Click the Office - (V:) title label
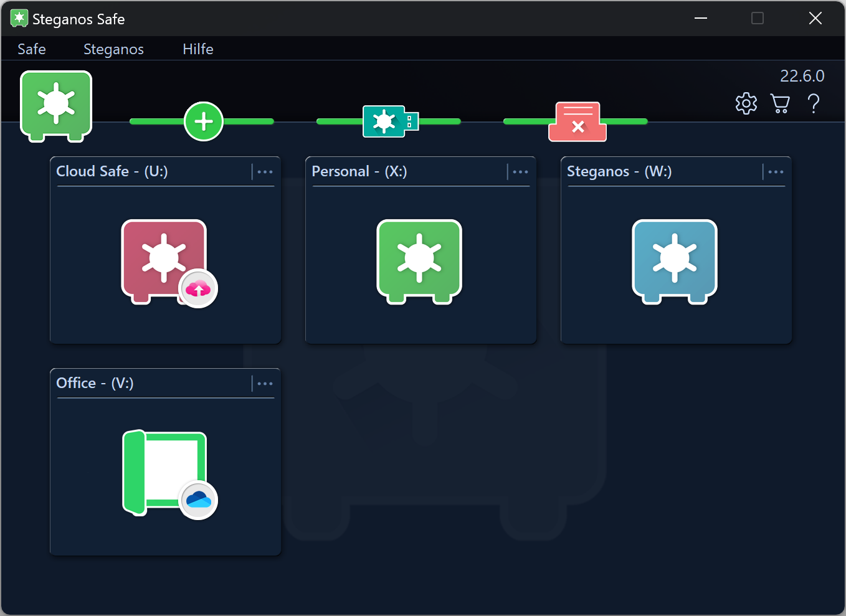846x616 pixels. point(95,383)
